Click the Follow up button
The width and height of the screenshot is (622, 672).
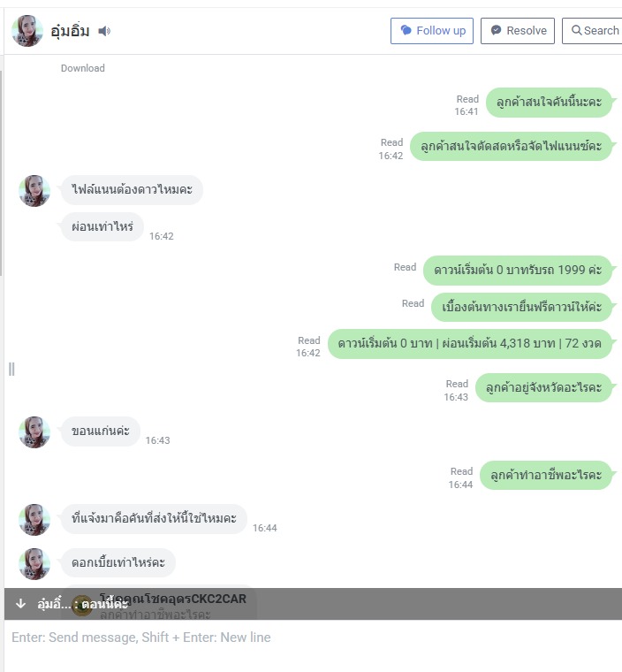coord(432,31)
